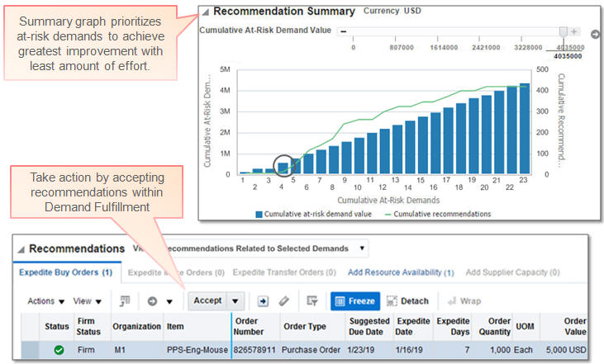The image size is (604, 364).
Task: Switch to Expedite Buy Orders tab
Action: point(64,272)
